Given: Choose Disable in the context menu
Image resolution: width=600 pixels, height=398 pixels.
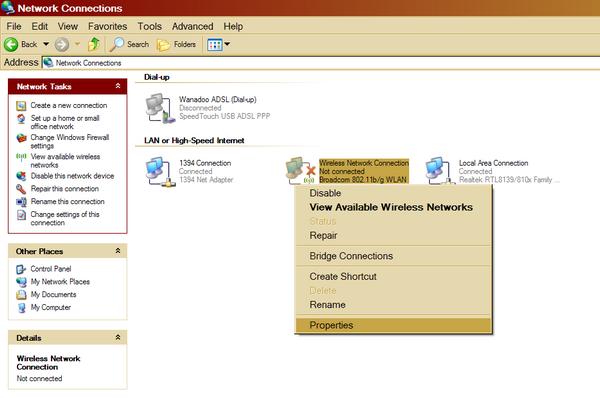Looking at the screenshot, I should 393,193.
